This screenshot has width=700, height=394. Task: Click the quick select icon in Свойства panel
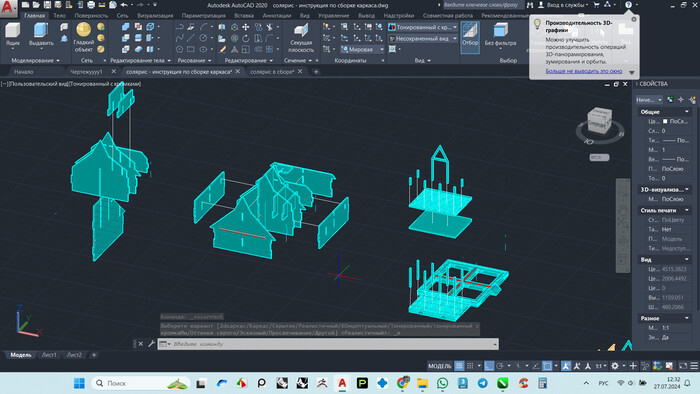tap(692, 100)
